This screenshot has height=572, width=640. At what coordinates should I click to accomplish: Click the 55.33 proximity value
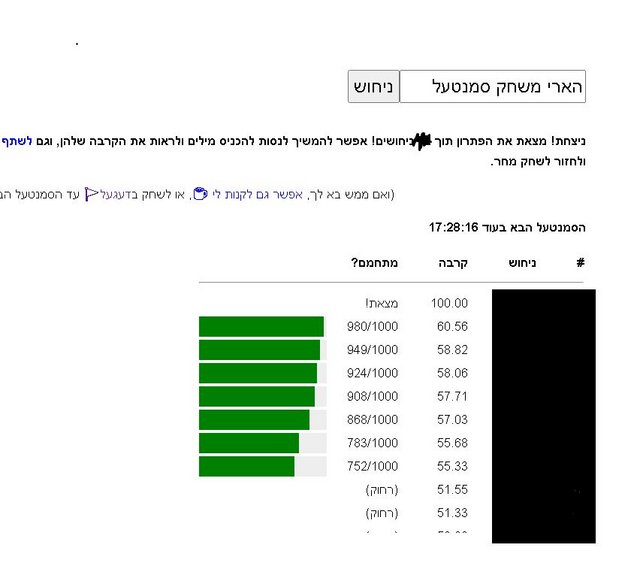click(x=452, y=466)
